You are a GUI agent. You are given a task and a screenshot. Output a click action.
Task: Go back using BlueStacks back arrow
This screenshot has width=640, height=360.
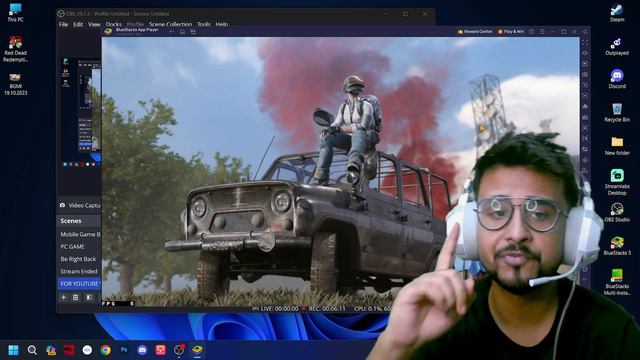(x=171, y=31)
